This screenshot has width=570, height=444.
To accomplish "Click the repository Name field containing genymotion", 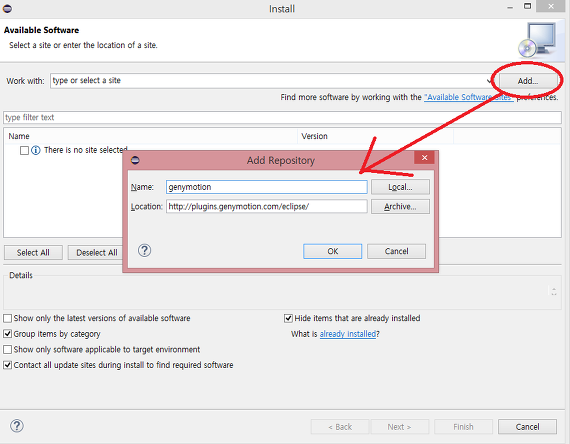I will tap(266, 187).
